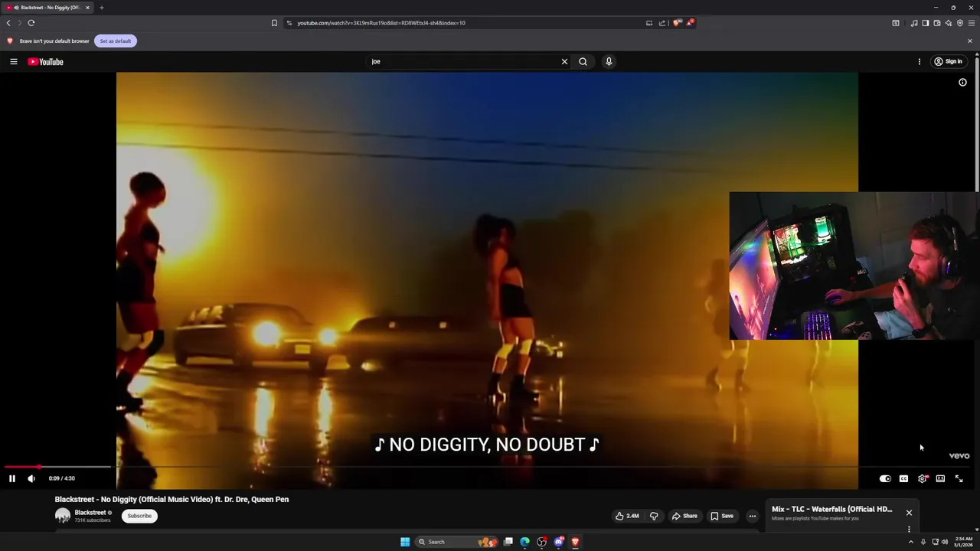The height and width of the screenshot is (551, 980).
Task: Open picture-in-picture icon in address bar
Action: [x=649, y=23]
